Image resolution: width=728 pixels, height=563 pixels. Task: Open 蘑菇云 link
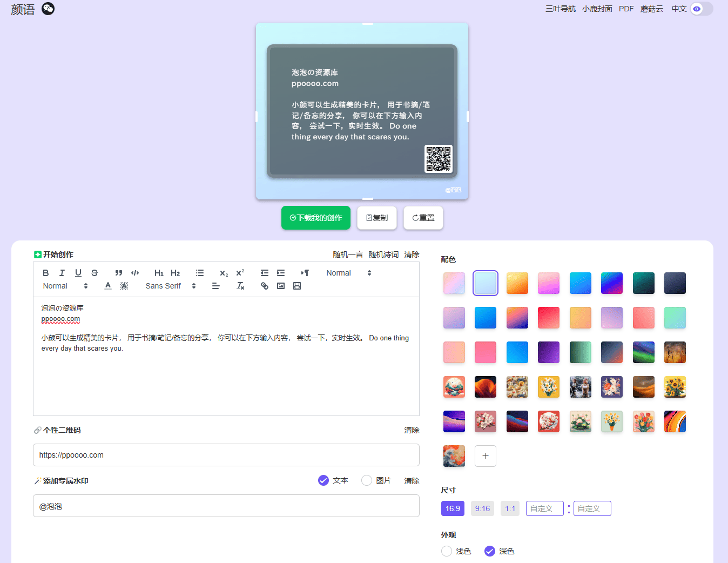(652, 9)
